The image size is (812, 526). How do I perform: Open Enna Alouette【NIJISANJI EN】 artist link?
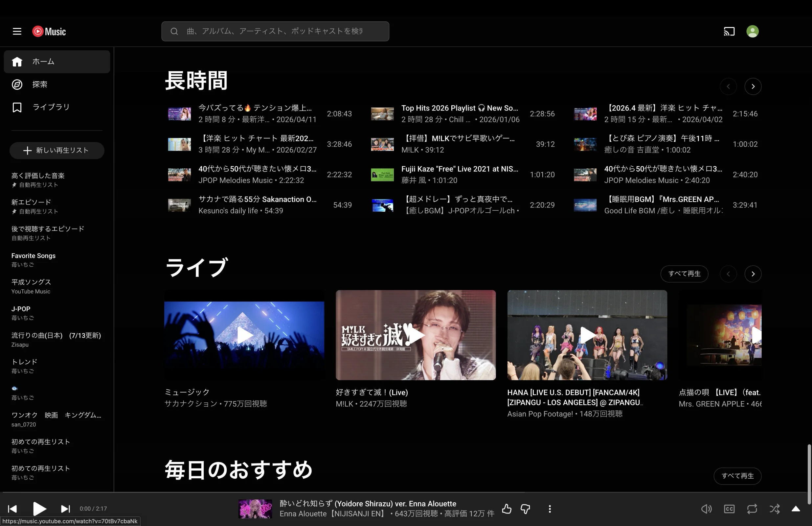click(333, 514)
